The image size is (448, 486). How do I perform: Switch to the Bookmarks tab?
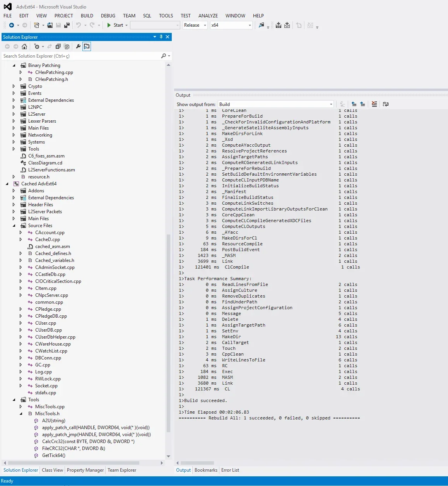[206, 470]
